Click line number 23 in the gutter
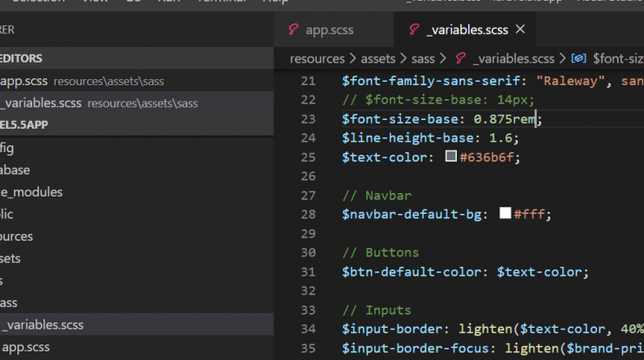 pos(308,119)
